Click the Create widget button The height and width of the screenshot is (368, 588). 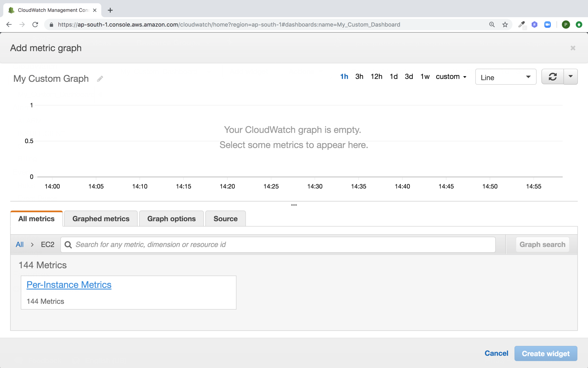pos(546,354)
